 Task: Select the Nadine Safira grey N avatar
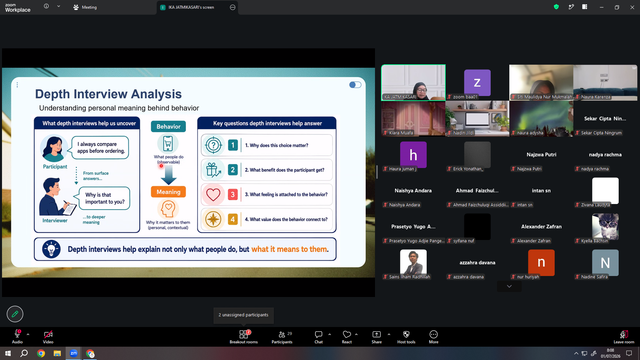605,262
